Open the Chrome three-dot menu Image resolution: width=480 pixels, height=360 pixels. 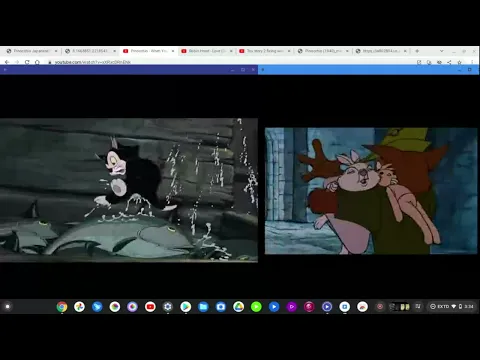coord(472,62)
